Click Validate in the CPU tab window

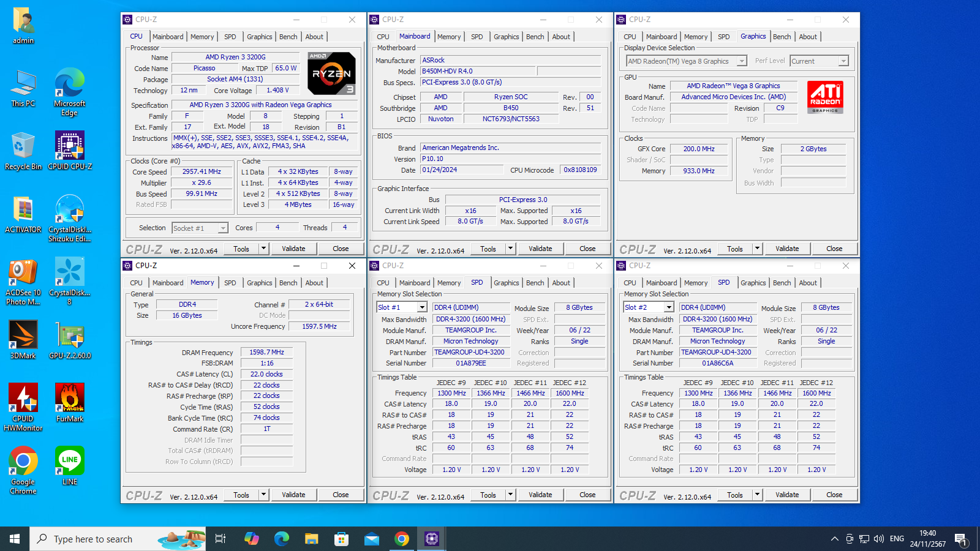pos(293,249)
